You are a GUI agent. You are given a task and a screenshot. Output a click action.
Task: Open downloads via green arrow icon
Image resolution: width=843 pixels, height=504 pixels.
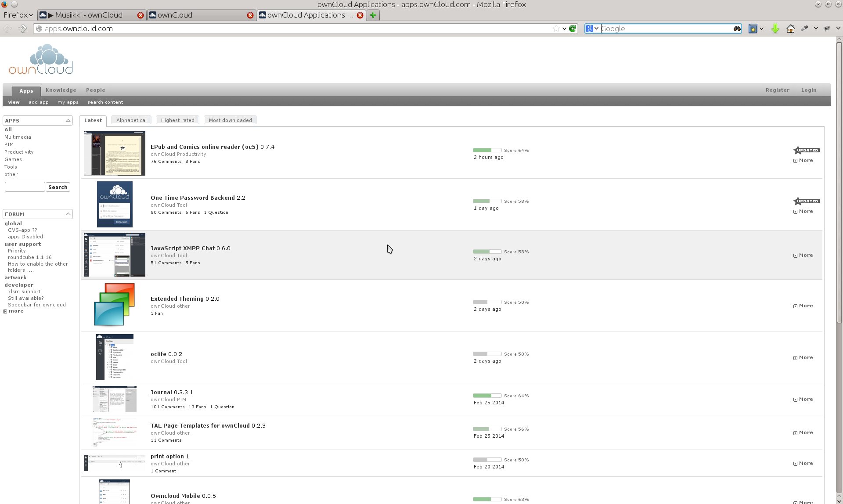[775, 29]
